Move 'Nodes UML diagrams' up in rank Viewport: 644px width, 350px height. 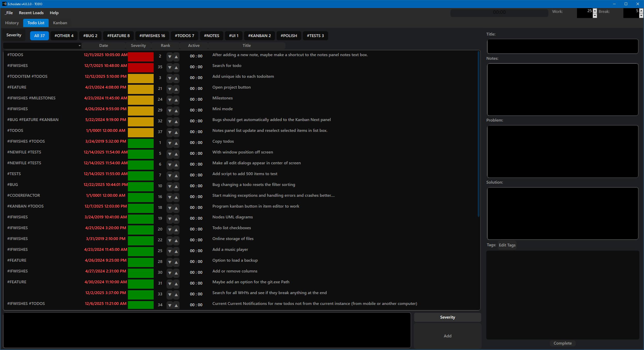[x=176, y=219]
